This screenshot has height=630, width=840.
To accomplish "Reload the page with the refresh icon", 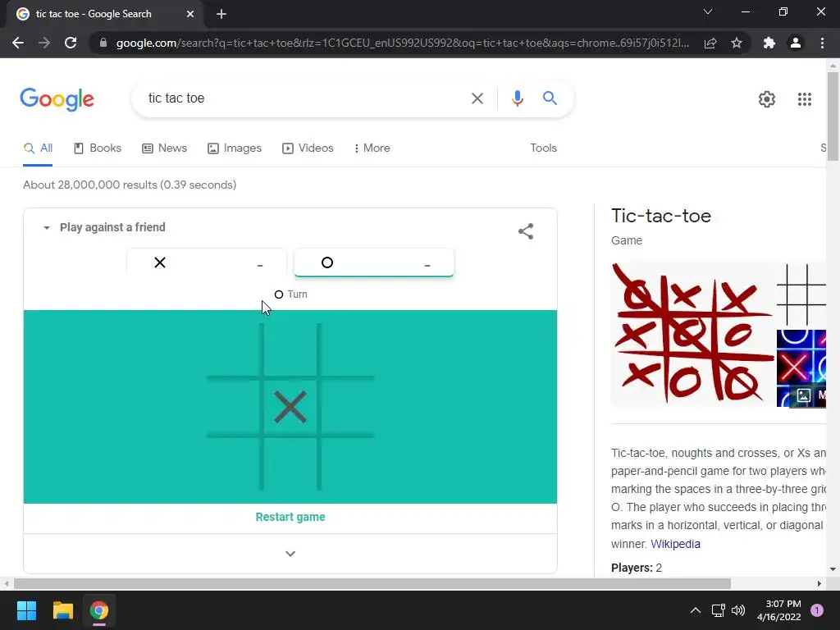I will (x=71, y=43).
